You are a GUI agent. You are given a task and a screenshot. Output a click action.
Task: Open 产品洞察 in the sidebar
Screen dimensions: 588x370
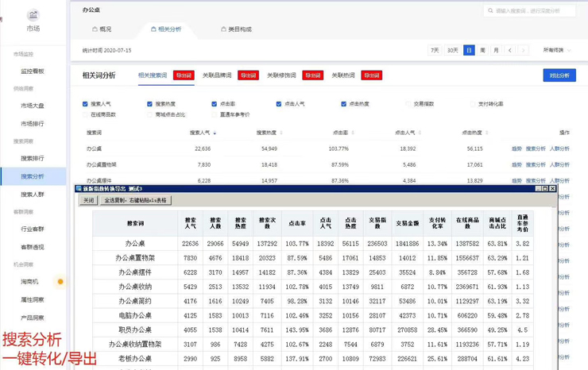coord(33,318)
